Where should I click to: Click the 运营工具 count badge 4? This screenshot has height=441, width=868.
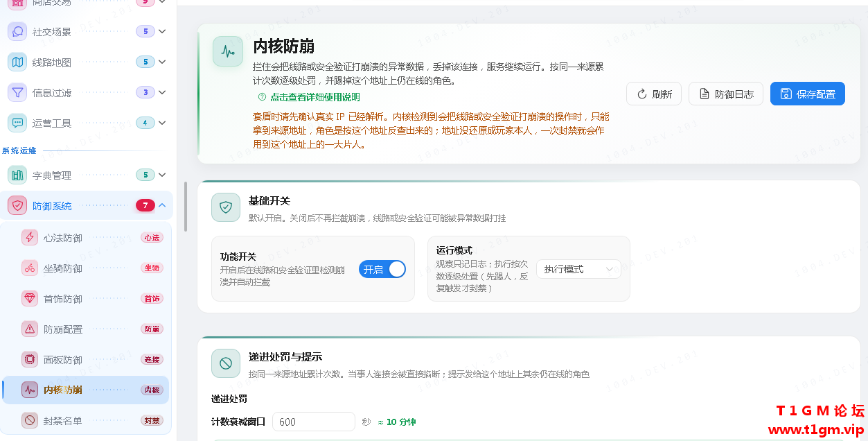tap(145, 123)
